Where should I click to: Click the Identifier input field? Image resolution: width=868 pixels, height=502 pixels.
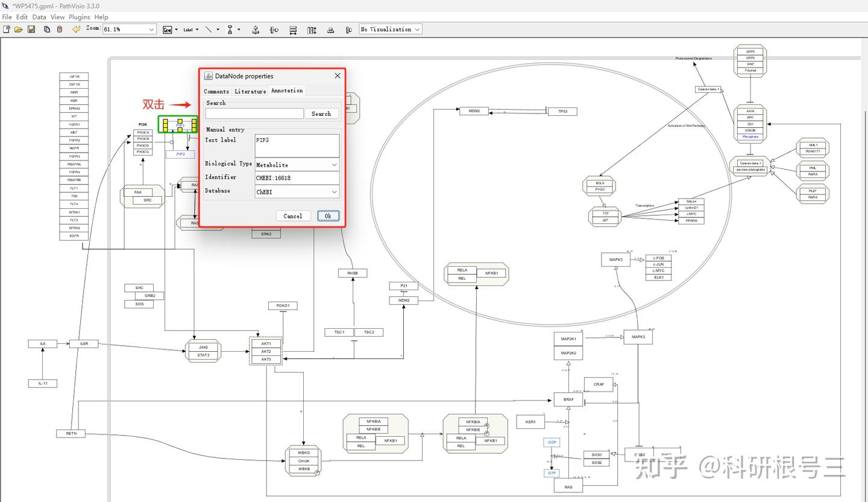[x=297, y=178]
